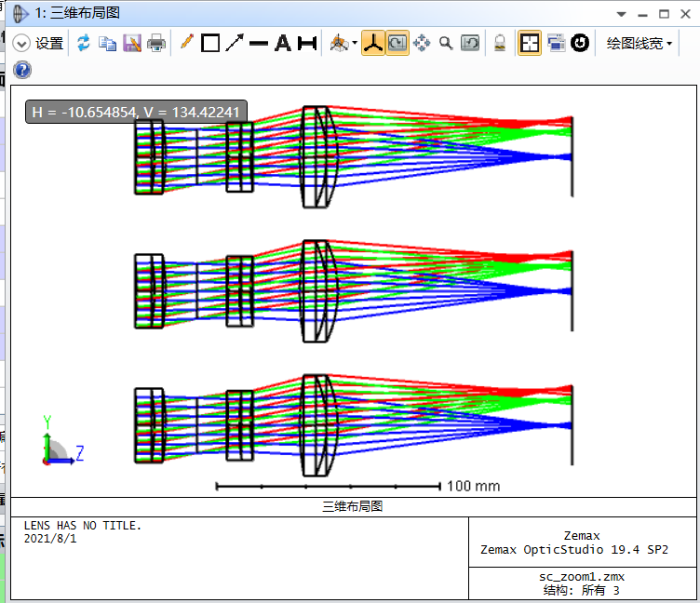Open dropdown arrow next to view orientation icon

click(355, 44)
